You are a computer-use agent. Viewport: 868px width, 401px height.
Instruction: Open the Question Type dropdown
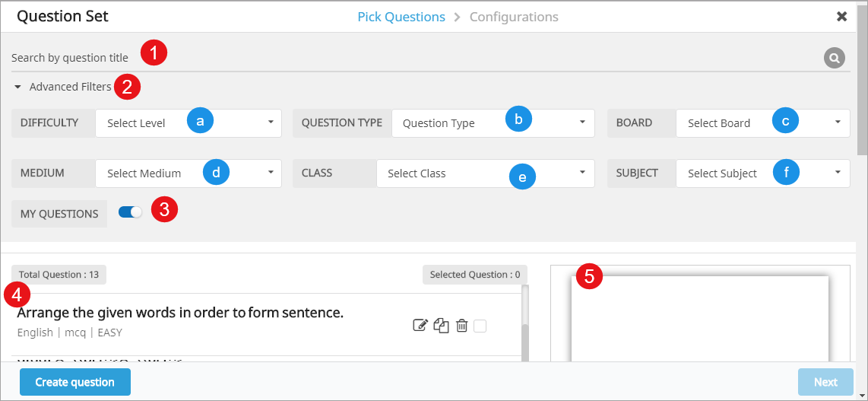pyautogui.click(x=493, y=123)
